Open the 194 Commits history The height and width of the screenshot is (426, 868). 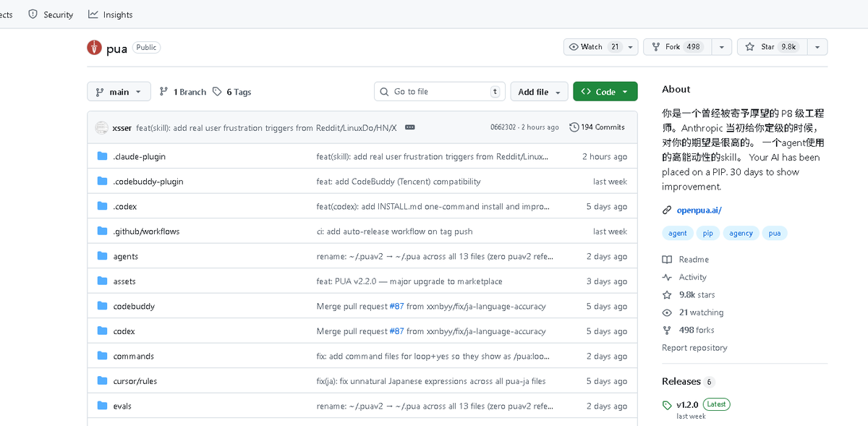click(597, 127)
